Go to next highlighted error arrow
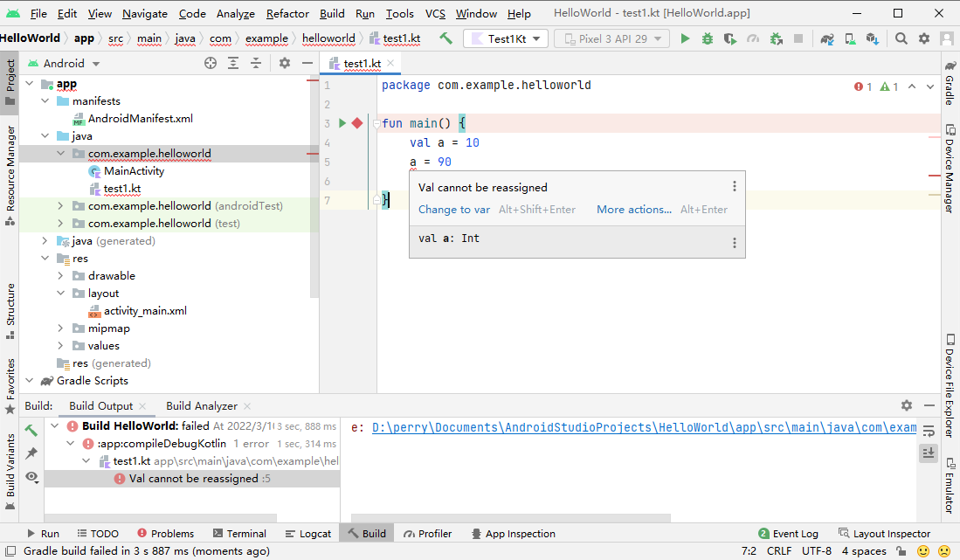 930,86
